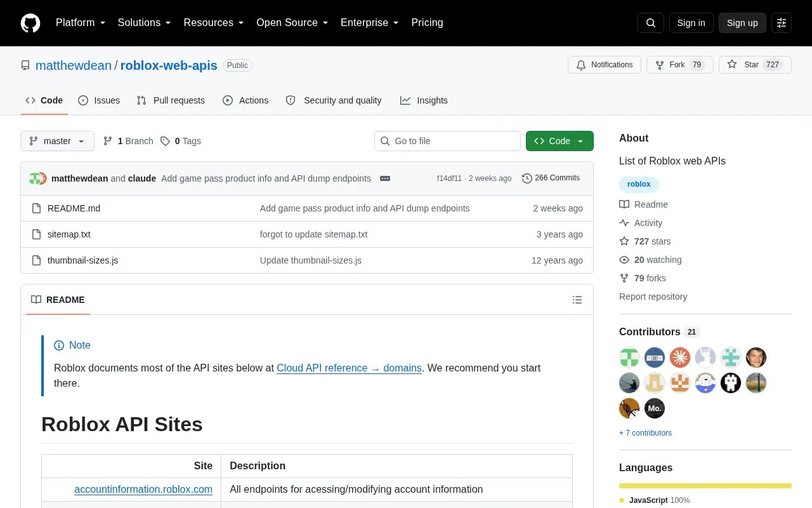Open the Cloud API reference domains link

point(349,368)
